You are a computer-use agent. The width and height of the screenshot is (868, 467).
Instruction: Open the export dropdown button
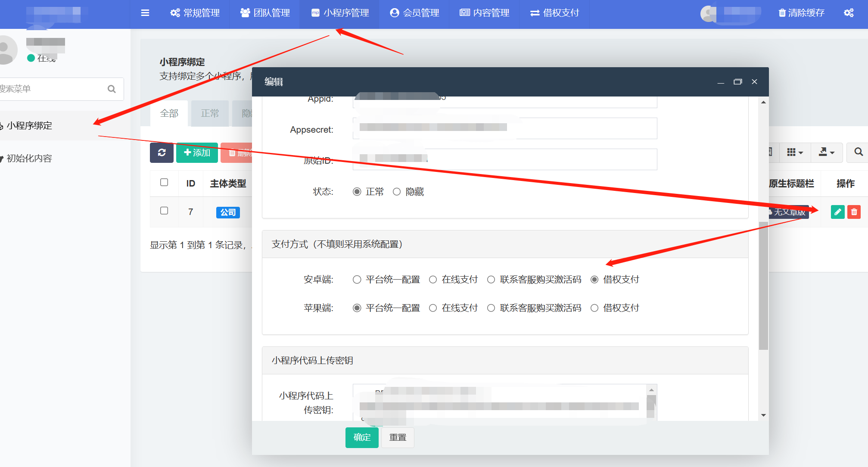point(826,152)
